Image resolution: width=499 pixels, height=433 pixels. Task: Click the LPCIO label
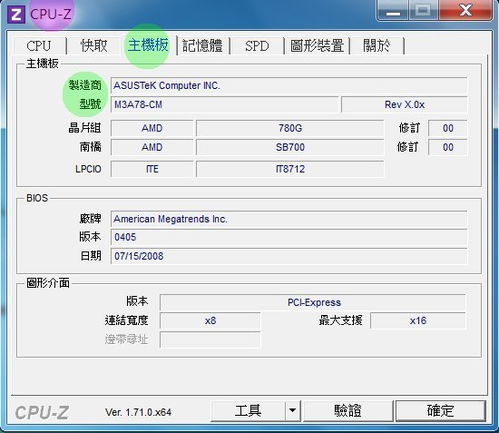point(88,169)
